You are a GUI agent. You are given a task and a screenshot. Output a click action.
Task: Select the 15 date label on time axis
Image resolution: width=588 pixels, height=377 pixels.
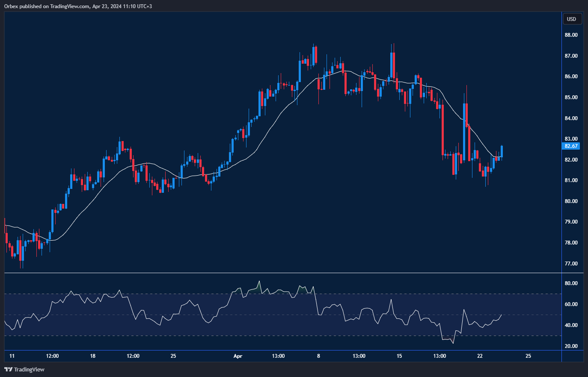[x=399, y=356]
